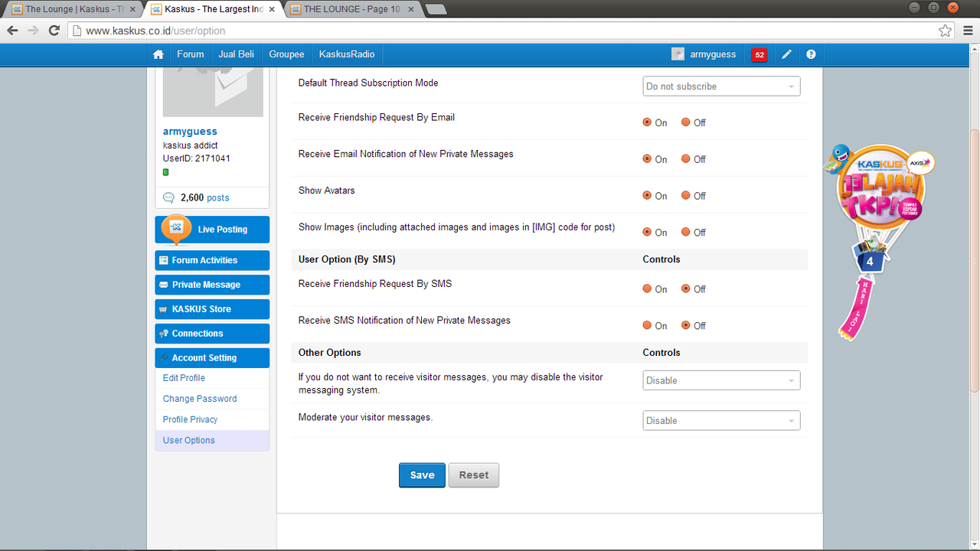The height and width of the screenshot is (551, 980).
Task: Open KASKUS Store in sidebar
Action: [x=212, y=309]
